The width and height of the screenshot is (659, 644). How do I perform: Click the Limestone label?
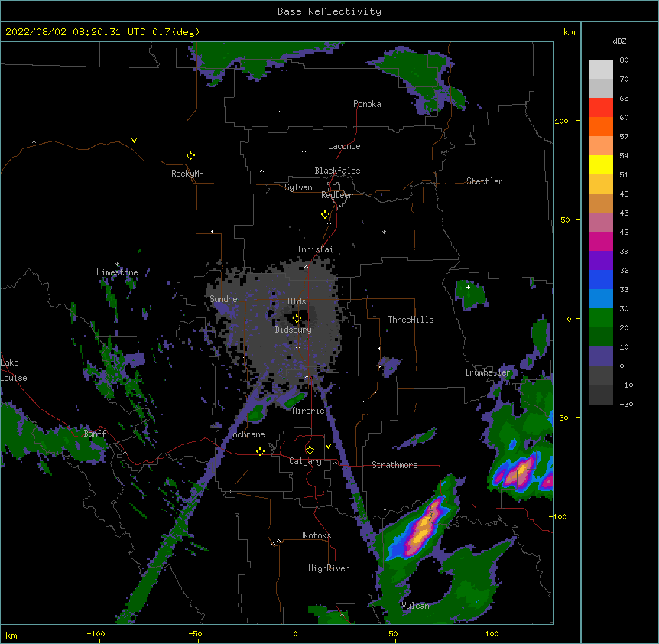117,272
